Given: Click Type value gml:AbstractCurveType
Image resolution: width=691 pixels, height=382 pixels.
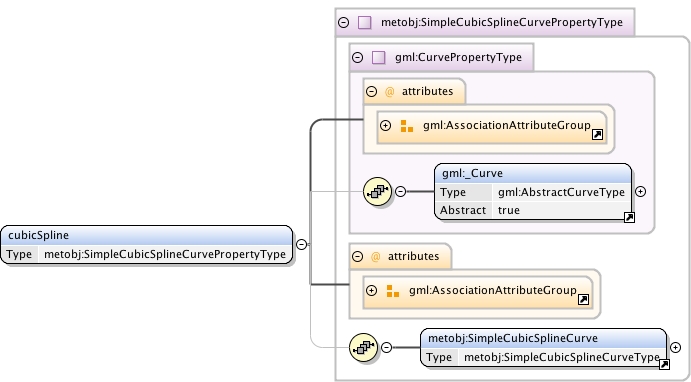Looking at the screenshot, I should click(x=561, y=192).
